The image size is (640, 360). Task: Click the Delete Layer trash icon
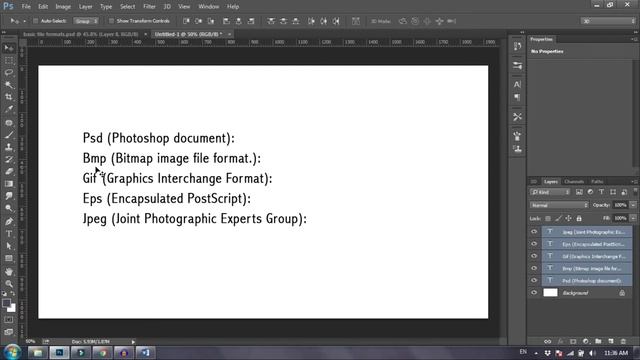click(x=623, y=341)
